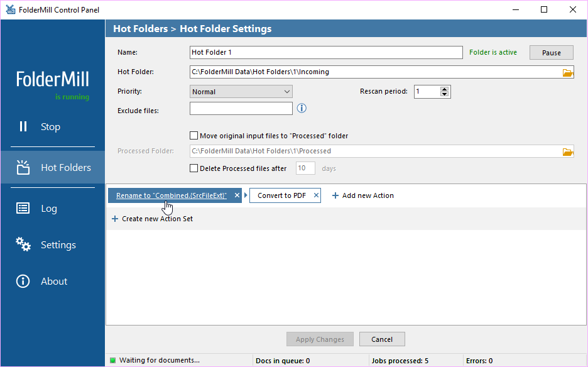Image resolution: width=588 pixels, height=367 pixels.
Task: Click 'Docs in queue: 0' status entry
Action: coord(283,361)
